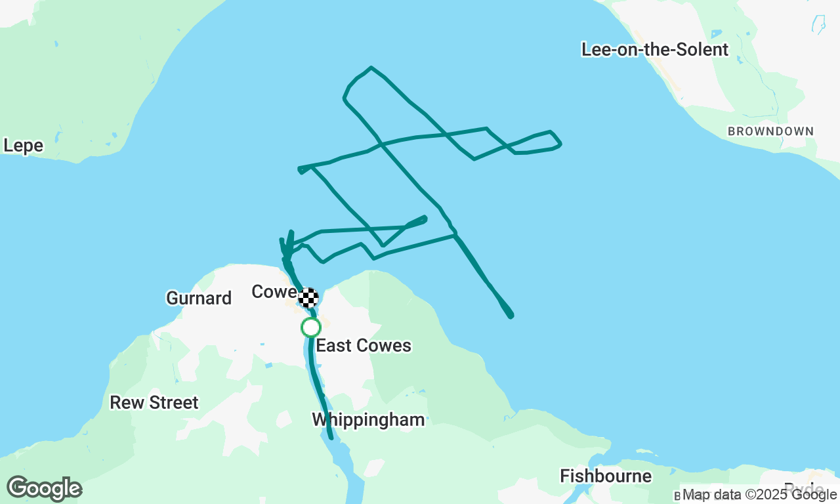
Task: Click the checkered finish flag marker
Action: (308, 298)
